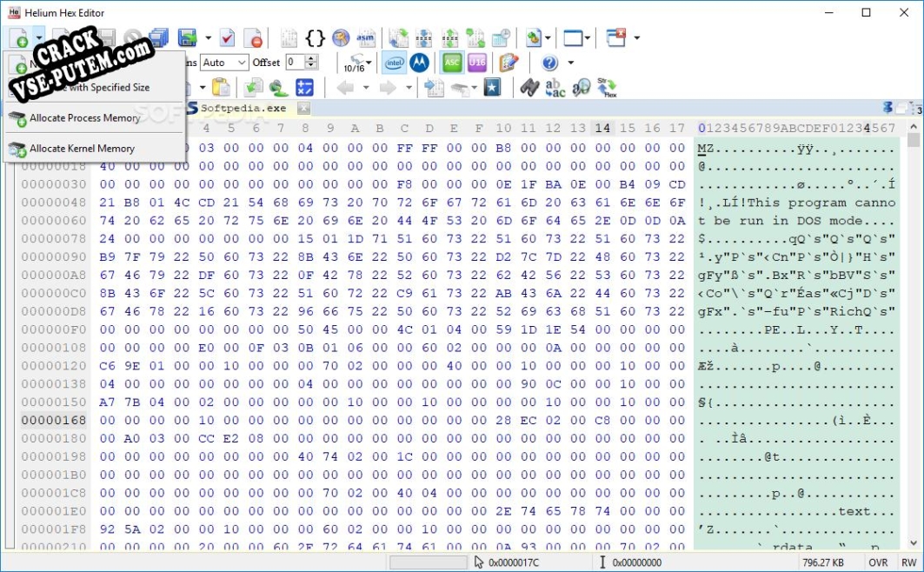This screenshot has height=572, width=924.
Task: Expand the close windows dropdown arrow
Action: pyautogui.click(x=636, y=37)
